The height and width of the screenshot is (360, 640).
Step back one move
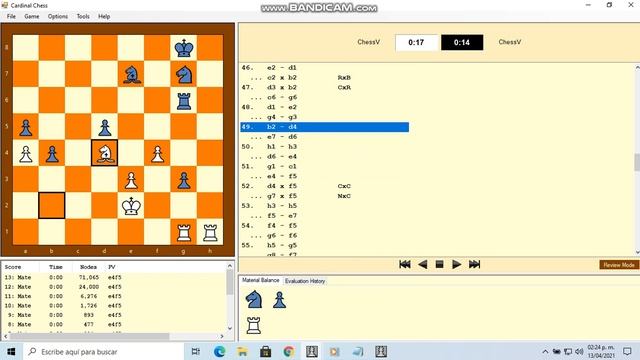pos(422,264)
